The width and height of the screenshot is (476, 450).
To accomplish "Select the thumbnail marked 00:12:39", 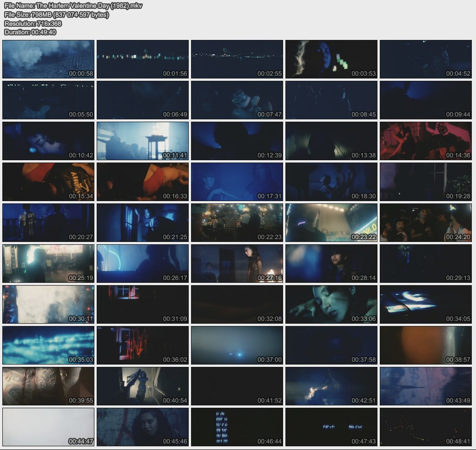I will click(237, 141).
